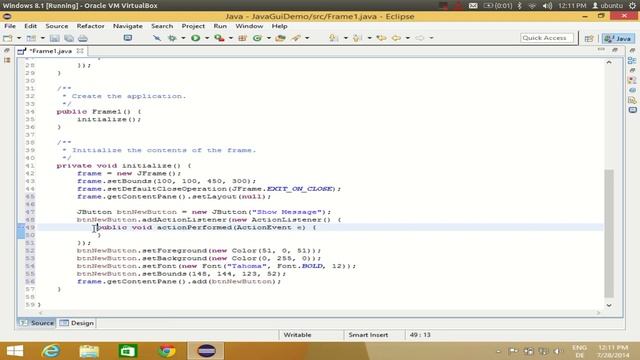Open the Source menu

(57, 26)
